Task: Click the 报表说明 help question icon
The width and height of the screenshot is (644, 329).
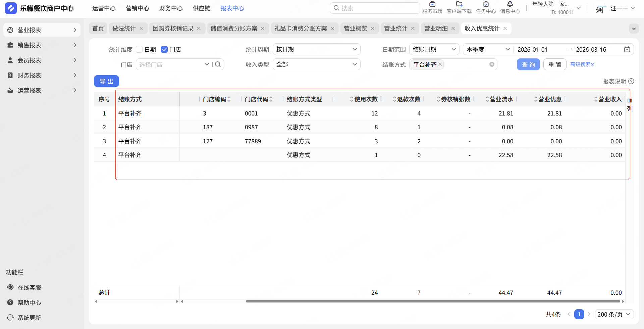Action: pos(631,81)
